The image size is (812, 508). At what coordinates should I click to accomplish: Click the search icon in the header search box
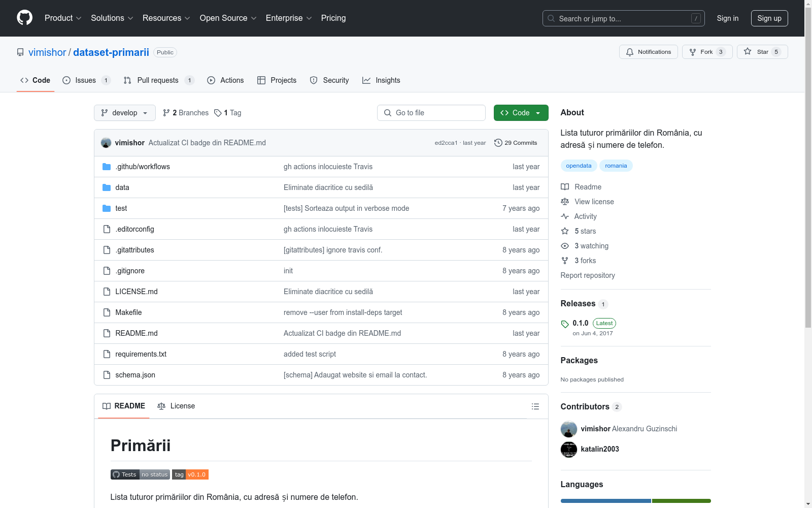(x=551, y=18)
